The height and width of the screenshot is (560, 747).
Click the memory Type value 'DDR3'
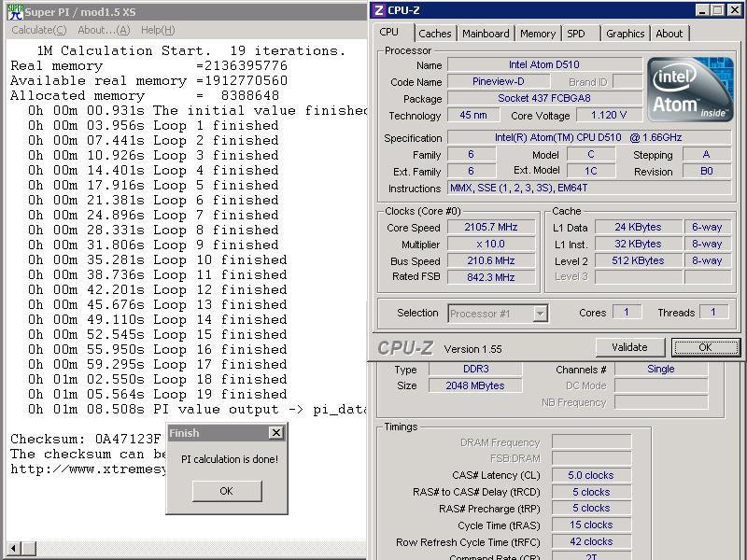pos(475,369)
